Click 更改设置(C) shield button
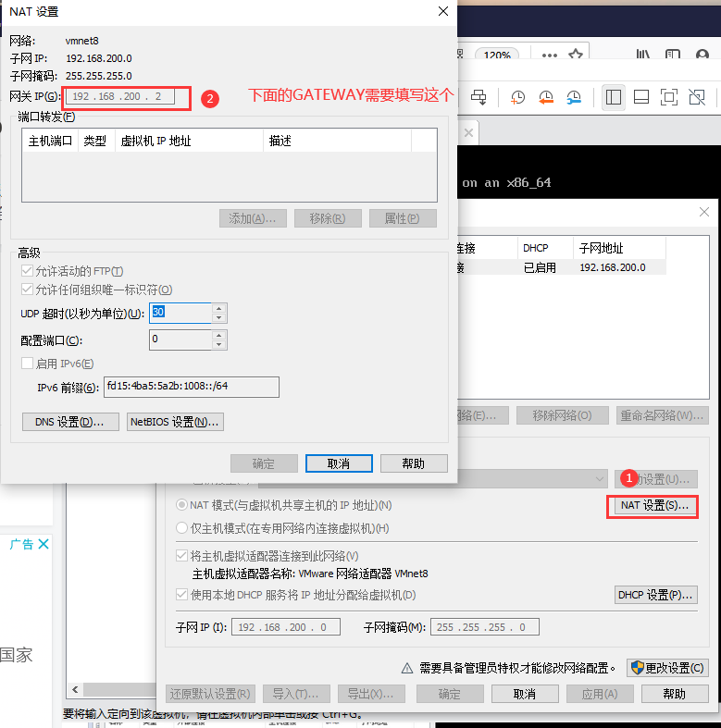Image resolution: width=721 pixels, height=728 pixels. point(667,668)
